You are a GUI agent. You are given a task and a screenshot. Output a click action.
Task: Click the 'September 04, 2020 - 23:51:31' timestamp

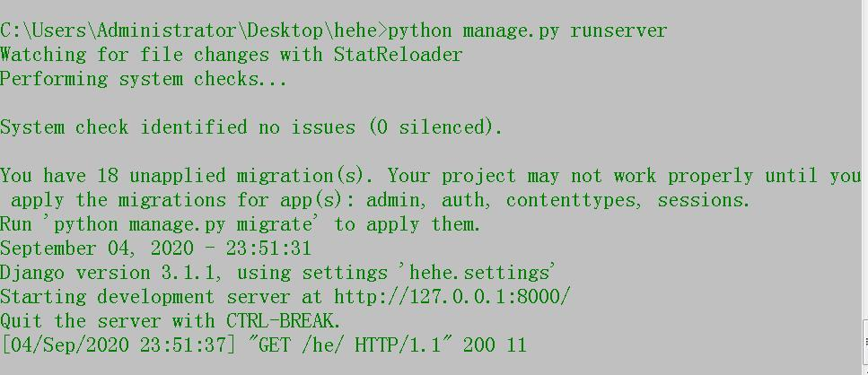155,248
